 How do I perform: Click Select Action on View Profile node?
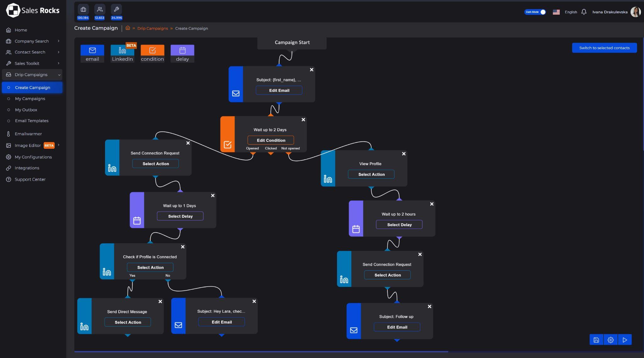pyautogui.click(x=371, y=174)
